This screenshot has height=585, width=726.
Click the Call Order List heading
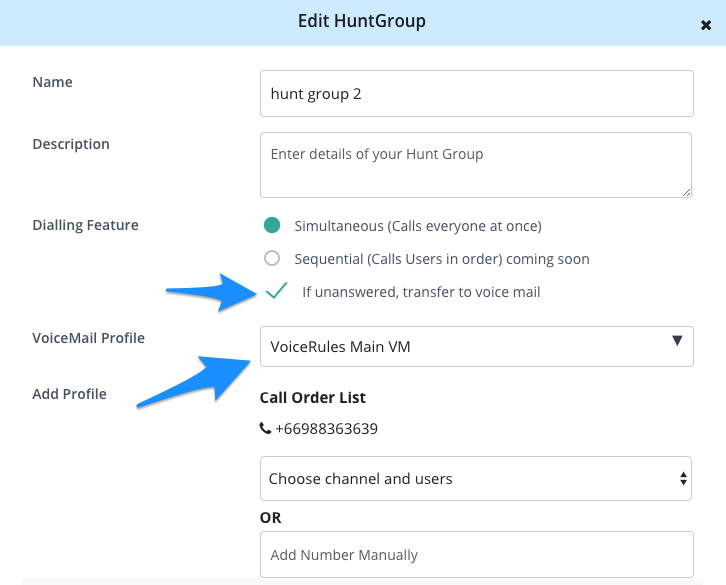pos(313,397)
